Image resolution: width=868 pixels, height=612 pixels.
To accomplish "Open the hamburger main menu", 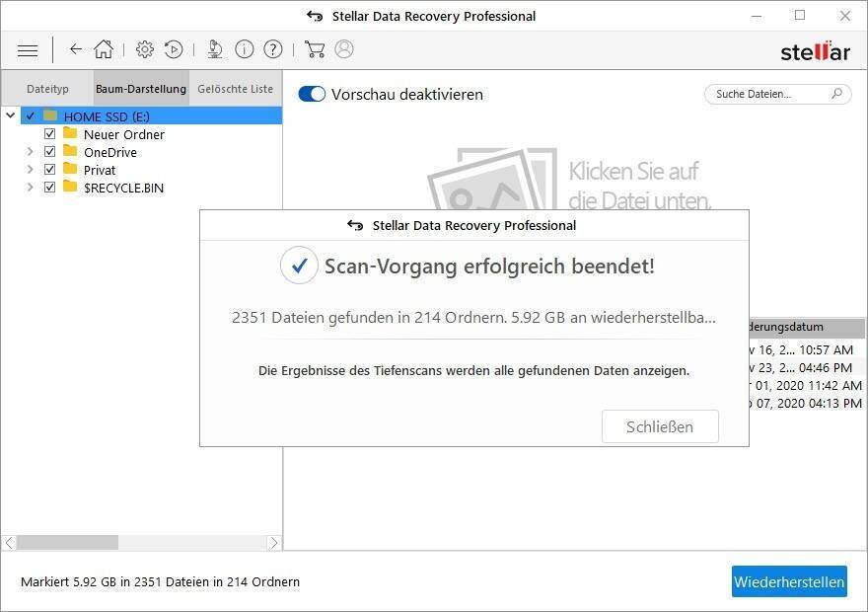I will (28, 49).
